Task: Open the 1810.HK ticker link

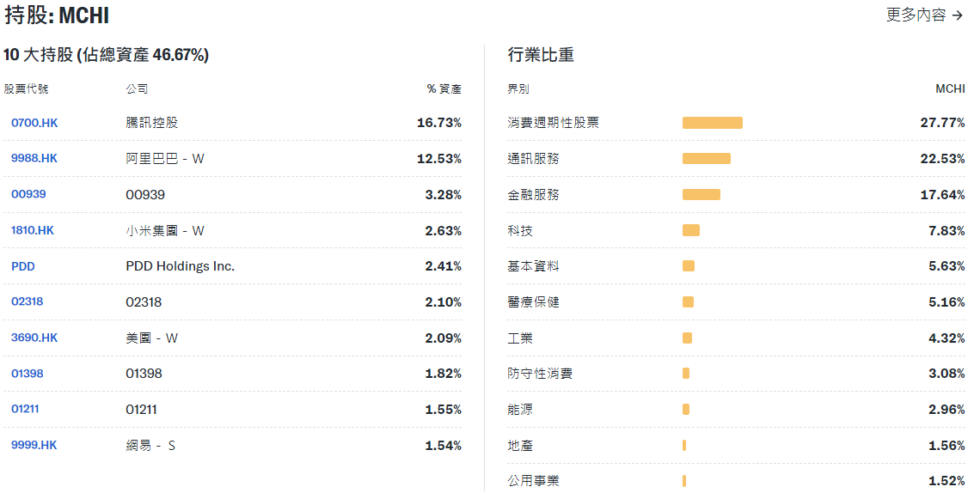Action: pos(33,230)
